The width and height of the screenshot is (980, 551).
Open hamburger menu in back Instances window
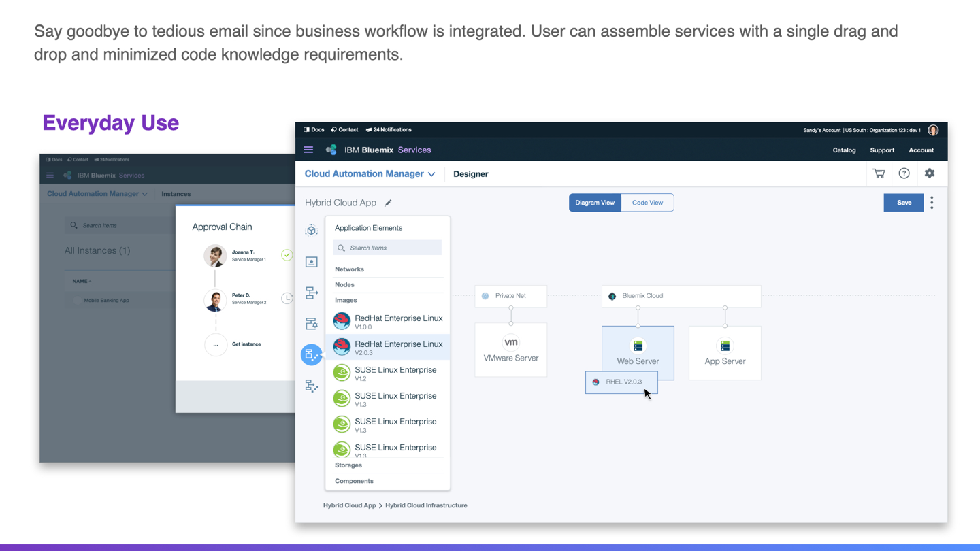pos(50,175)
